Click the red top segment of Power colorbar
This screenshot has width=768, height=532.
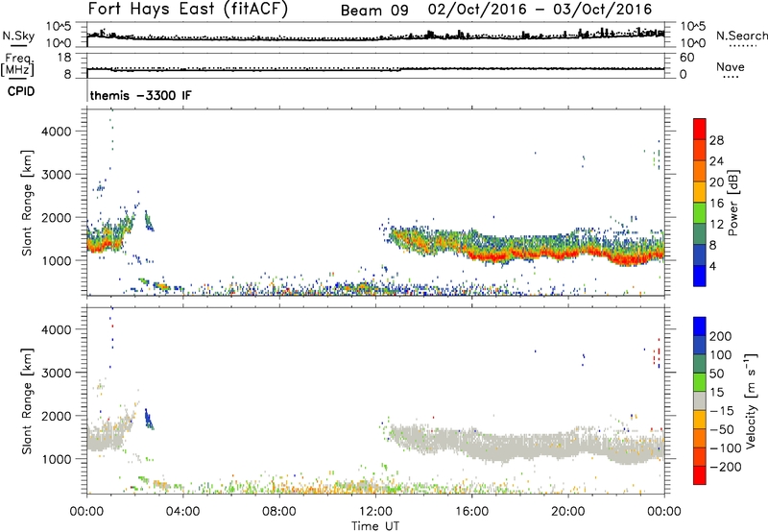point(700,129)
